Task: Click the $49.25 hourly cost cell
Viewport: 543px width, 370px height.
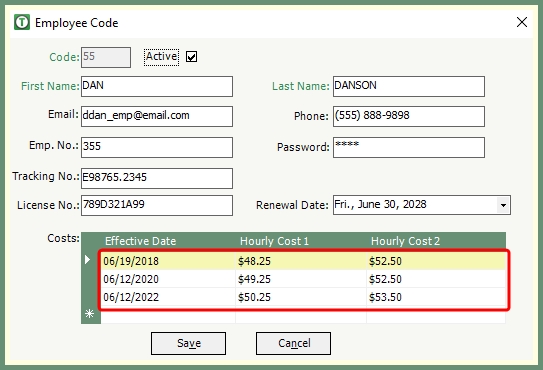Action: click(x=301, y=279)
